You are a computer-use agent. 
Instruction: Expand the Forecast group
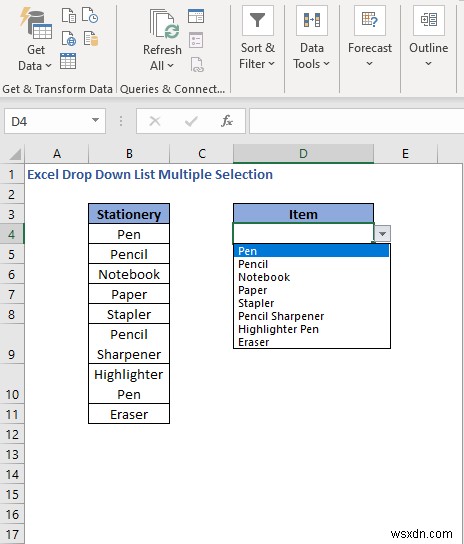coord(370,37)
